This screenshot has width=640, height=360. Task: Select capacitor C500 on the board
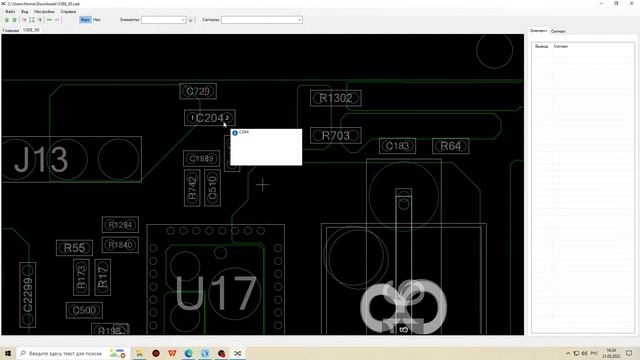click(84, 310)
